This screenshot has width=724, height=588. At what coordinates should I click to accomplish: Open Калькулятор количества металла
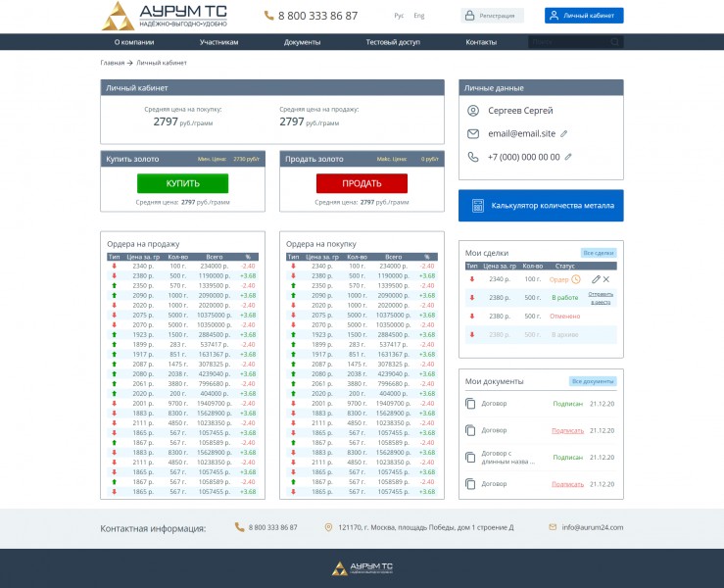541,206
